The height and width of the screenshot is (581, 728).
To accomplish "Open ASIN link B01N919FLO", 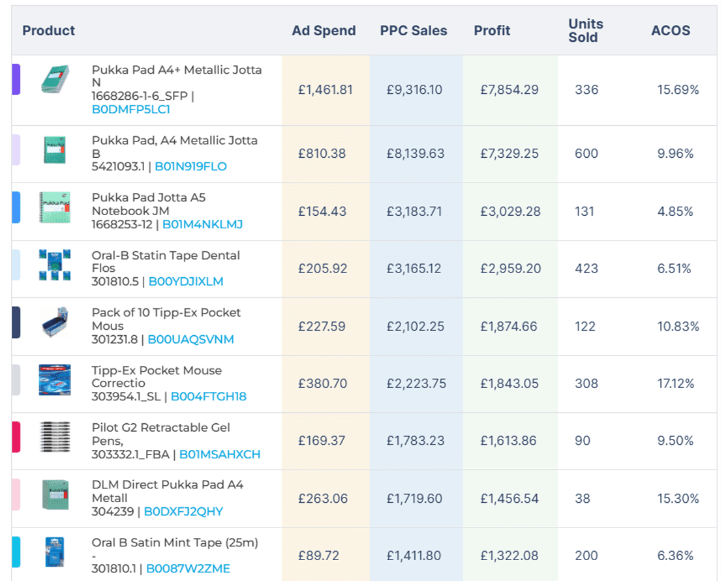I will [x=190, y=166].
